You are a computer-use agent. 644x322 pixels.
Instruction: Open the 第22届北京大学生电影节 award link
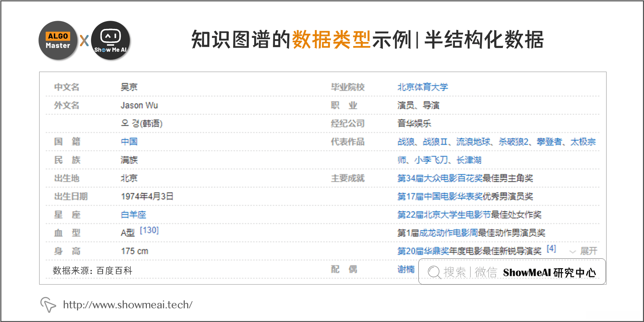[x=444, y=215]
